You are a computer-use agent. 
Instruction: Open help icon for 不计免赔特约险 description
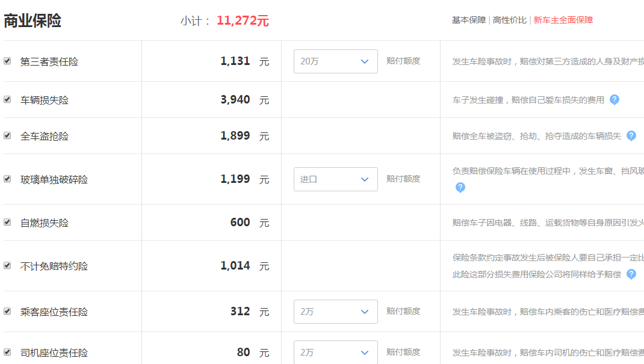coord(631,274)
